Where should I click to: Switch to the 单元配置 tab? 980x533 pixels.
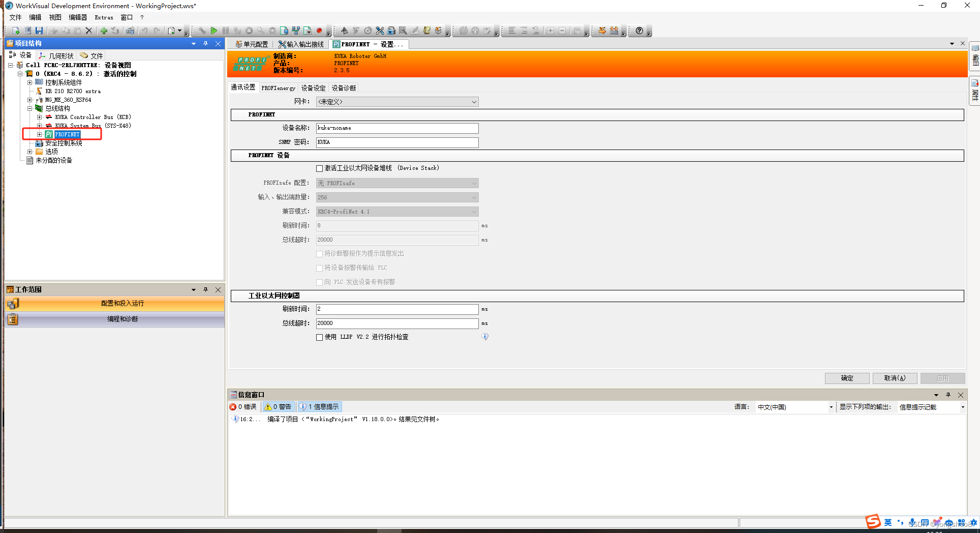tap(252, 44)
